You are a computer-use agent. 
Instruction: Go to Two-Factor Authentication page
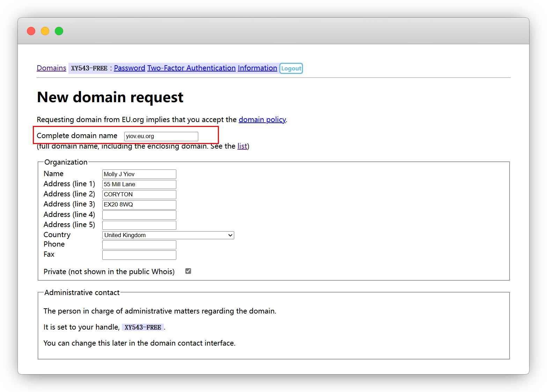(191, 68)
